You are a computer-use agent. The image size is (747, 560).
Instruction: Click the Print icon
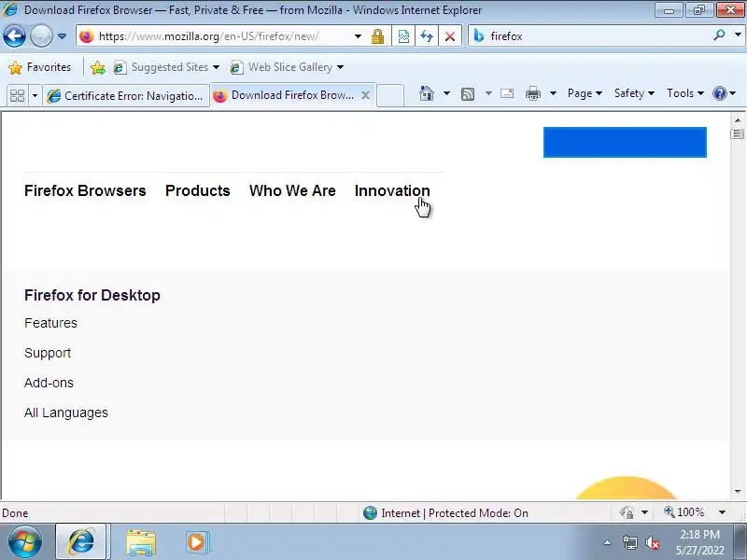coord(533,94)
